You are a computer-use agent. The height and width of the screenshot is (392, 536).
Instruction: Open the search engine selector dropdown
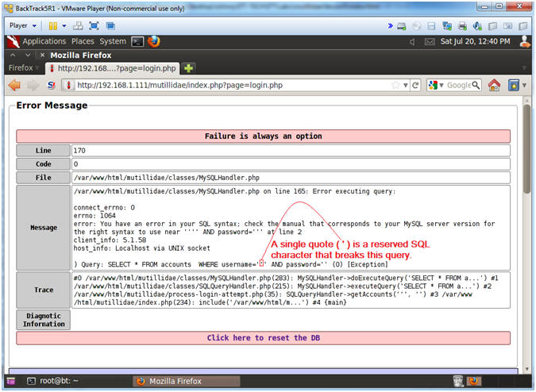pyautogui.click(x=436, y=85)
